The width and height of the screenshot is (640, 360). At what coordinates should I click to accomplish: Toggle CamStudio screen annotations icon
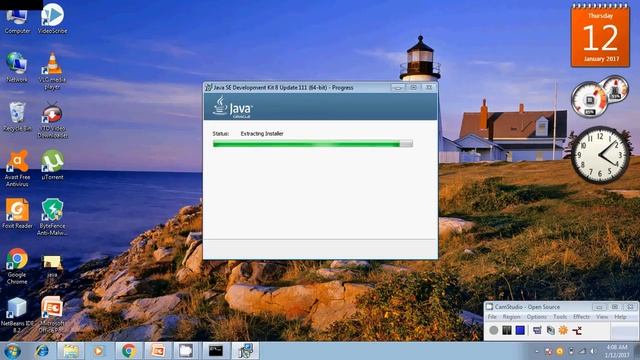[537, 330]
